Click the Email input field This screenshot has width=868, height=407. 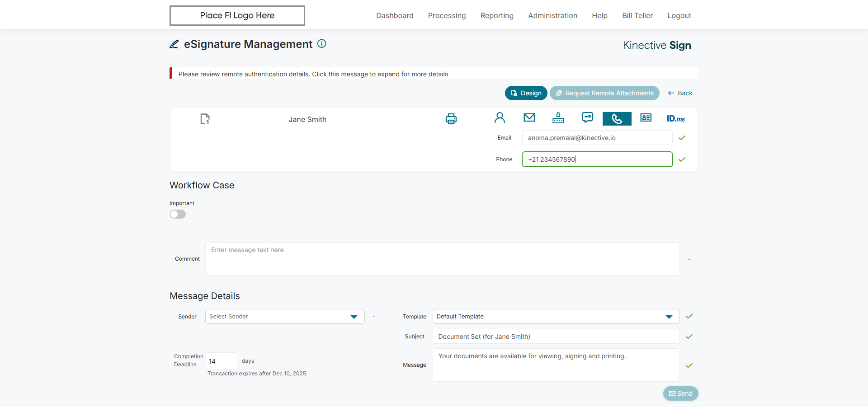pos(597,138)
